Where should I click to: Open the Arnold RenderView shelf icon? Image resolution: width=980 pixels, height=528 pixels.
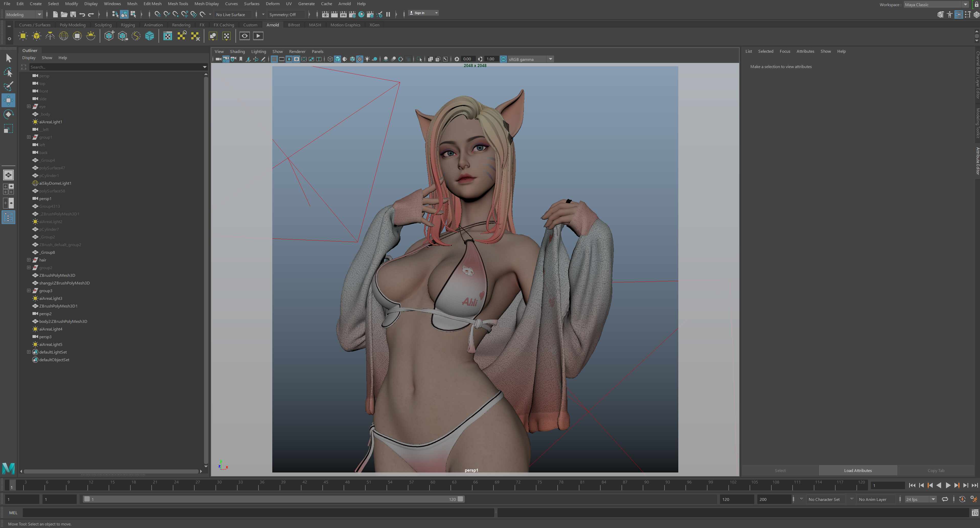click(245, 36)
